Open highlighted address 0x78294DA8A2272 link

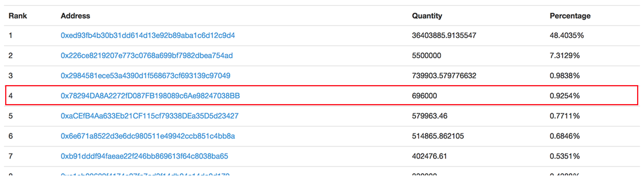click(150, 96)
